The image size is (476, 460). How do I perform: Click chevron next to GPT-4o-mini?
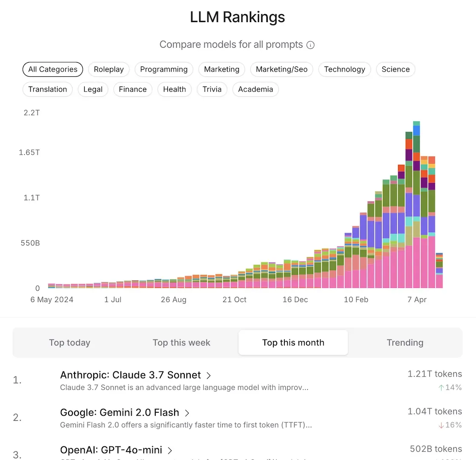click(170, 451)
